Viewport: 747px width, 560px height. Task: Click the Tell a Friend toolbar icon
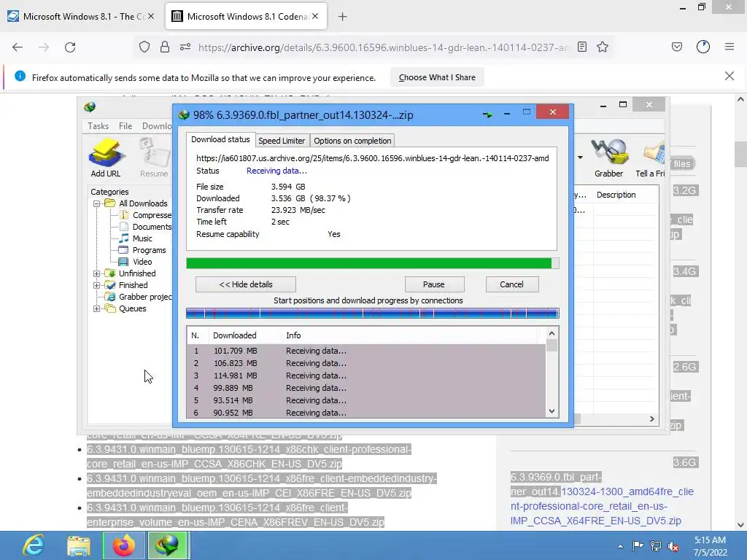pyautogui.click(x=651, y=157)
